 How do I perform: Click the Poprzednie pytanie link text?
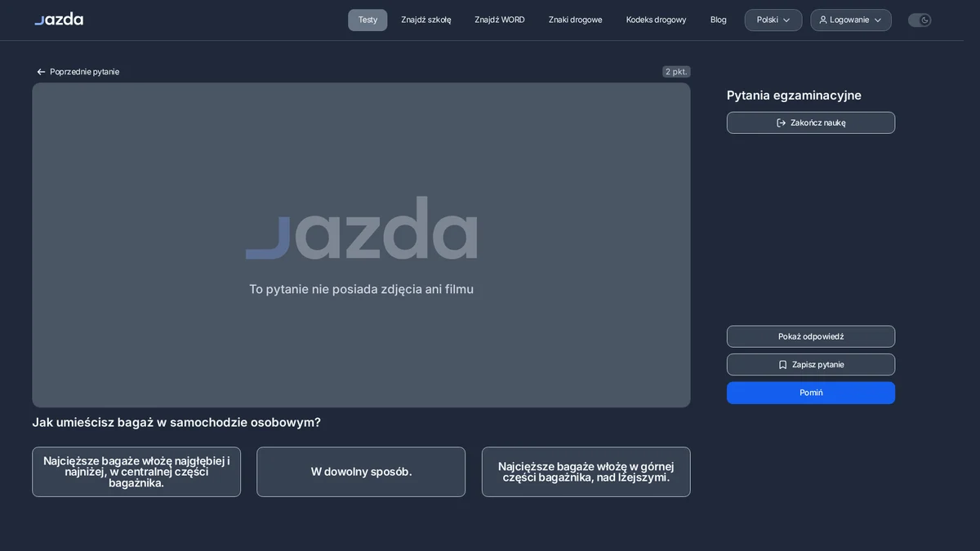84,72
